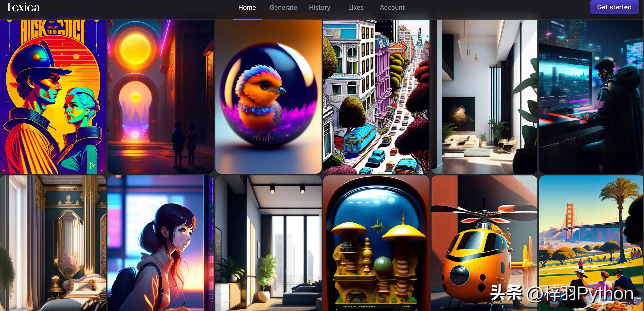The image size is (644, 311).
Task: Open the cyberpunk man at monitor image
Action: (591, 97)
